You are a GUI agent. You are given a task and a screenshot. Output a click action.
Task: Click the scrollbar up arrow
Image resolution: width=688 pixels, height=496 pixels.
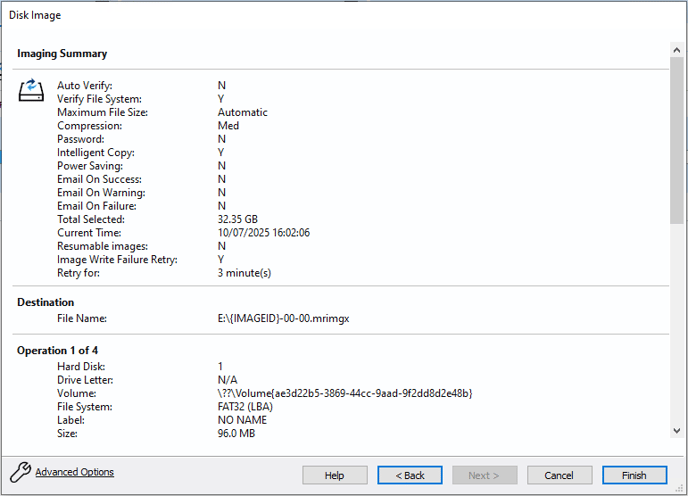coord(677,50)
